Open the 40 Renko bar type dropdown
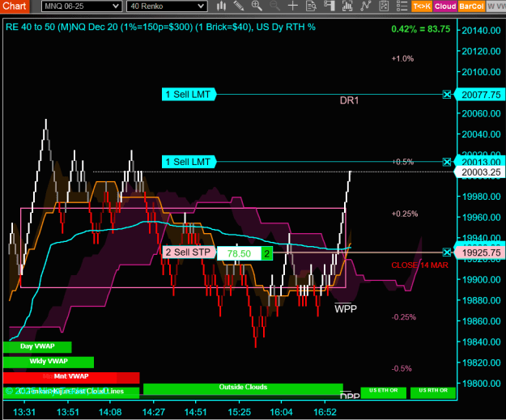 coord(167,6)
